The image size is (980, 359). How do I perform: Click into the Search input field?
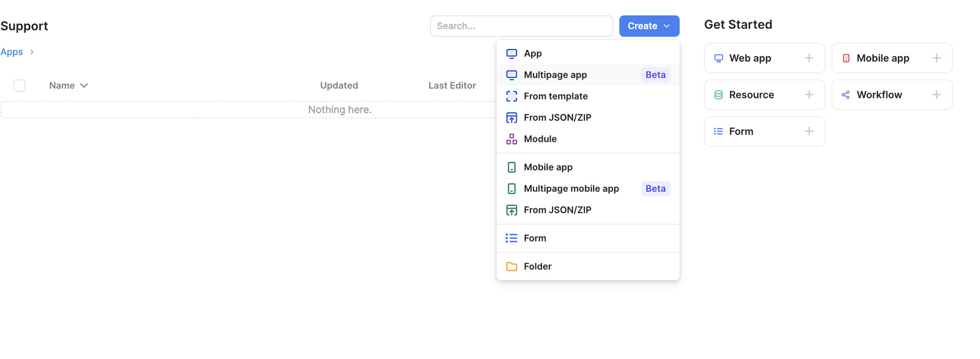521,26
